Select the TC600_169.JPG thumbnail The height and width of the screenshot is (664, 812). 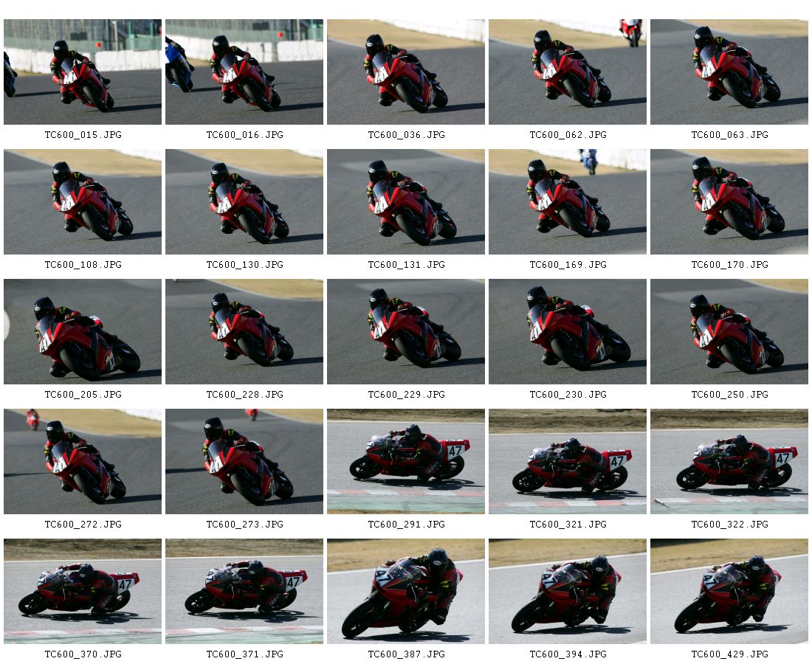coord(567,202)
